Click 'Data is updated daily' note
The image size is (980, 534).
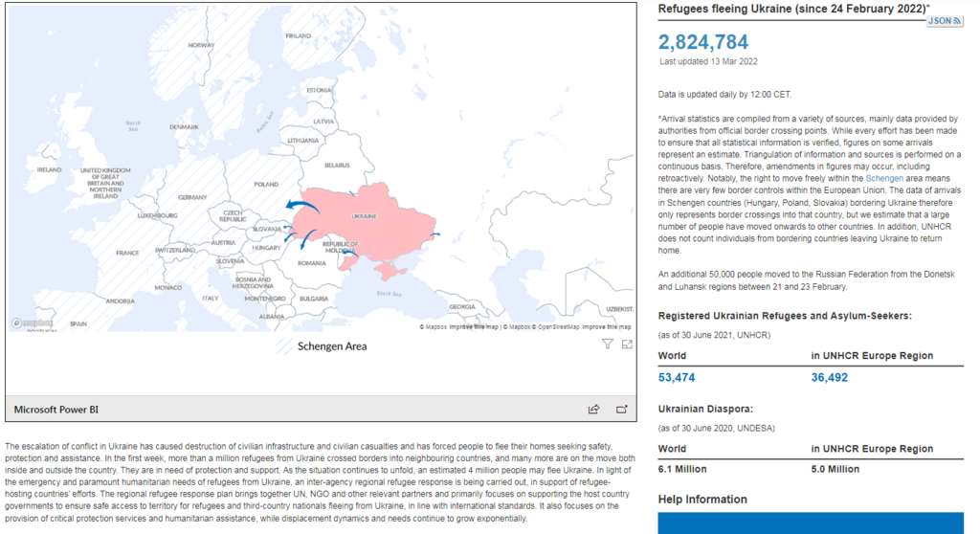click(724, 95)
